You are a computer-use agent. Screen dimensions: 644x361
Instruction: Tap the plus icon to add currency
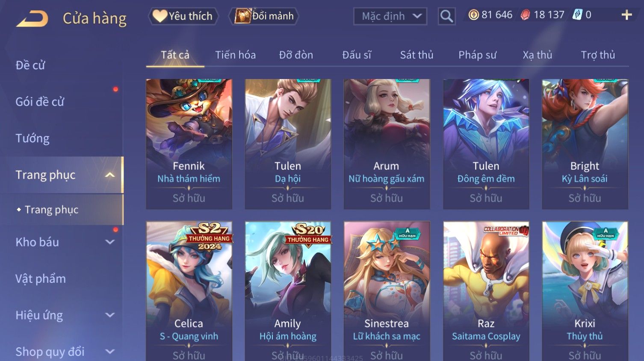(626, 15)
